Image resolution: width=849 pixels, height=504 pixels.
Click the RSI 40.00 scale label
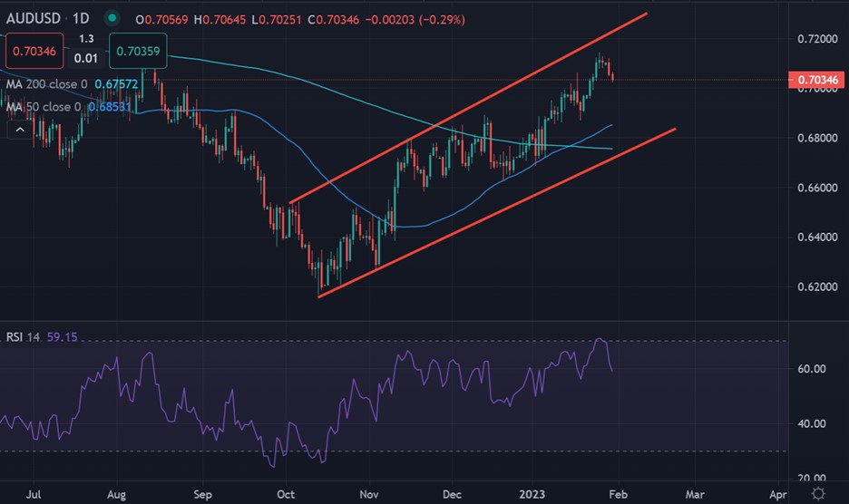pos(812,423)
